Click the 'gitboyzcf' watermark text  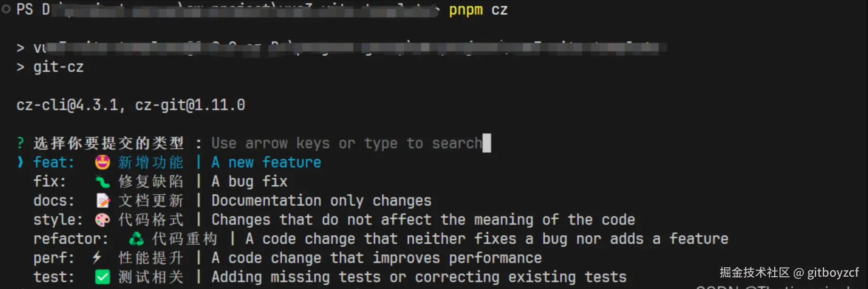point(833,272)
